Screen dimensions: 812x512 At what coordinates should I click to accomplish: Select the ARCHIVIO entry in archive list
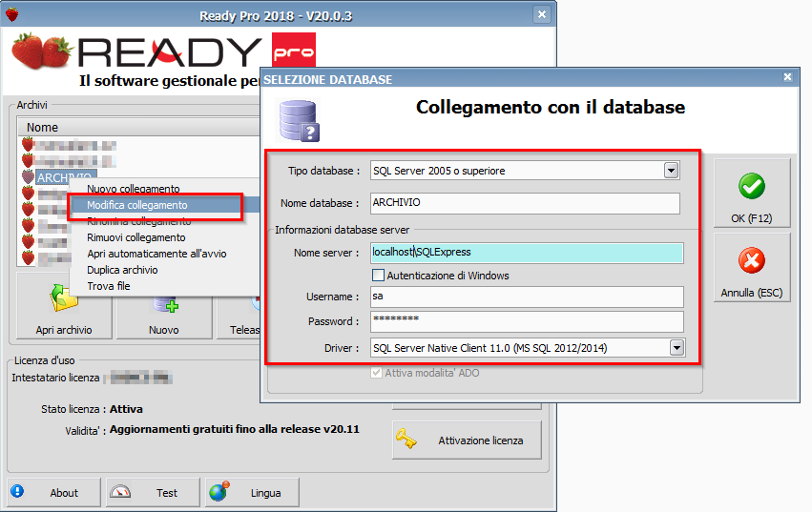[x=65, y=177]
